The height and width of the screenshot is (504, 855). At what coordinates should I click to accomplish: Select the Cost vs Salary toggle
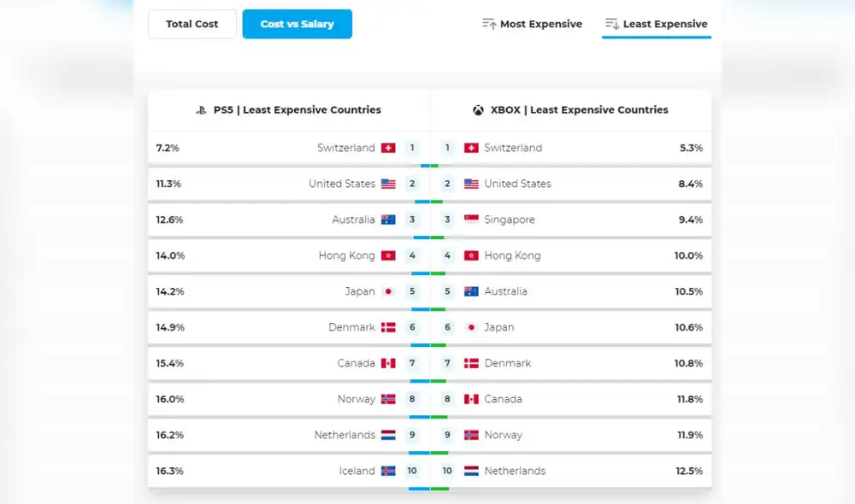point(297,24)
